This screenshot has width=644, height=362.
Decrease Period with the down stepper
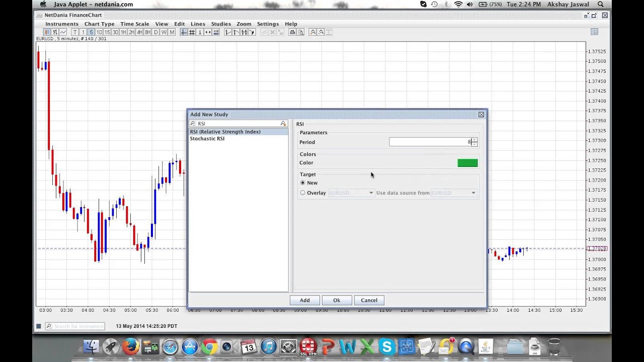(x=474, y=144)
